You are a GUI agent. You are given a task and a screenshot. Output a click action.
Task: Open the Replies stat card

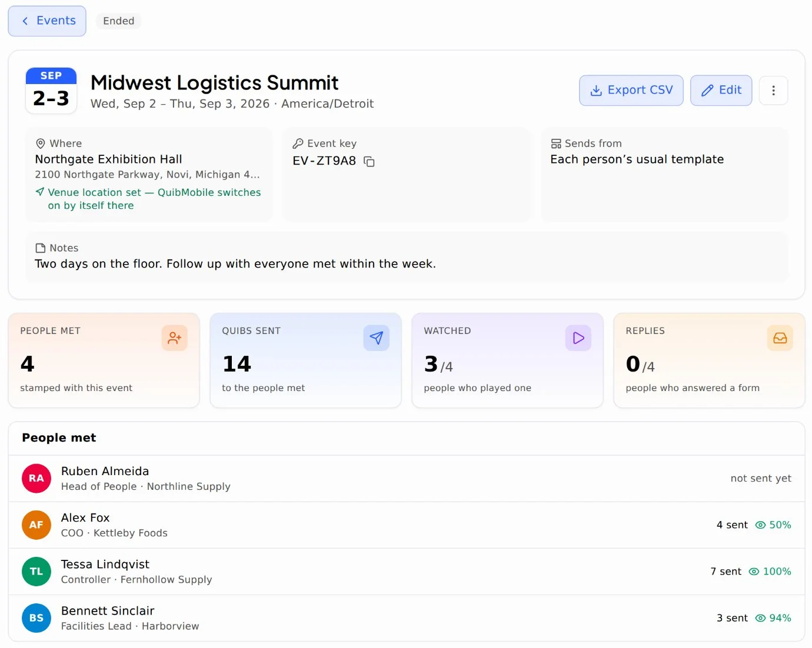pos(710,360)
